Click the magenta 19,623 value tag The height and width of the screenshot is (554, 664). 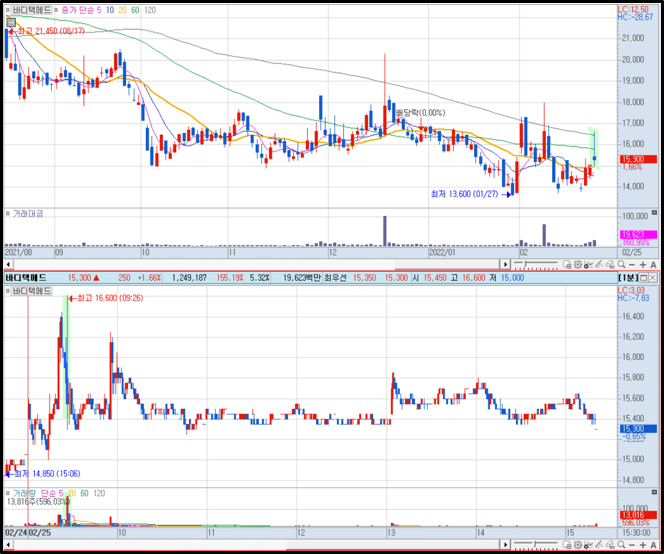[638, 234]
